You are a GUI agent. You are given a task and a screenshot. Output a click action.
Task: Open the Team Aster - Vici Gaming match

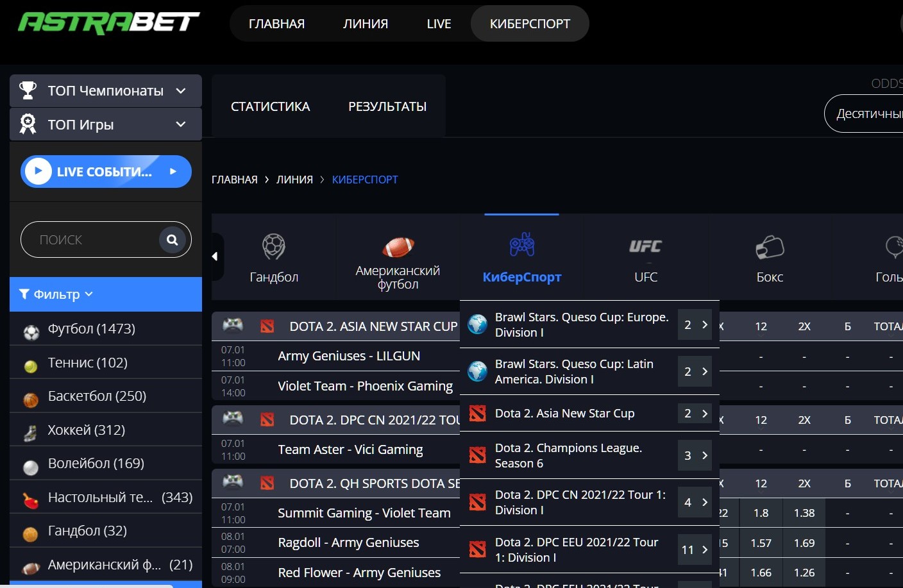pyautogui.click(x=350, y=449)
